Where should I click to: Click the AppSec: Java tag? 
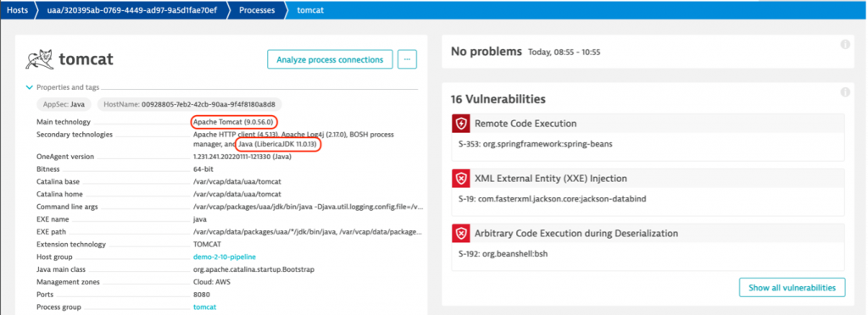[64, 104]
